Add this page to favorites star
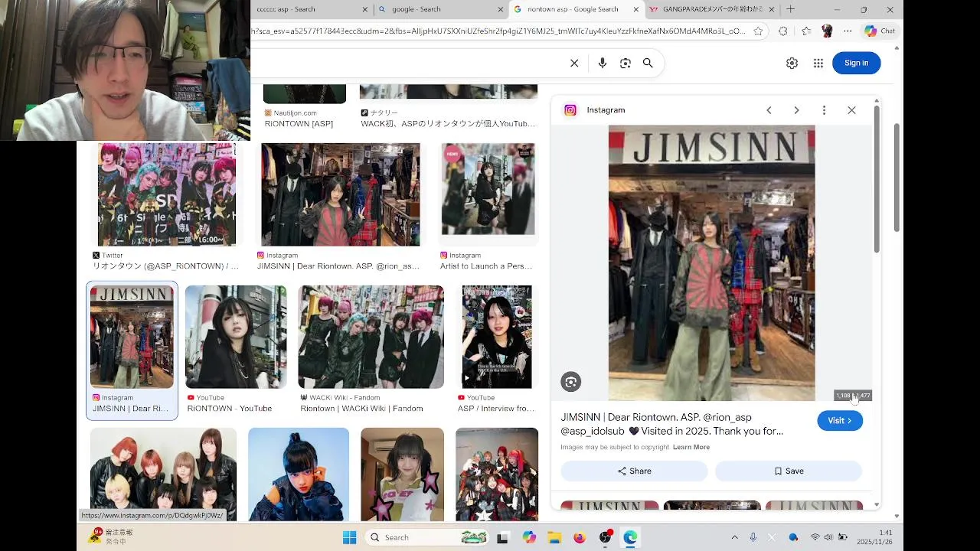This screenshot has height=551, width=980. (x=758, y=31)
